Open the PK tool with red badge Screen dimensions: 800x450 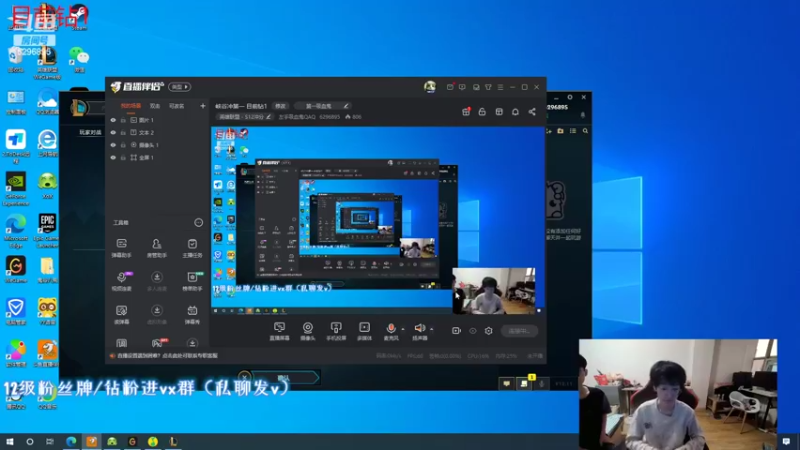click(x=158, y=343)
